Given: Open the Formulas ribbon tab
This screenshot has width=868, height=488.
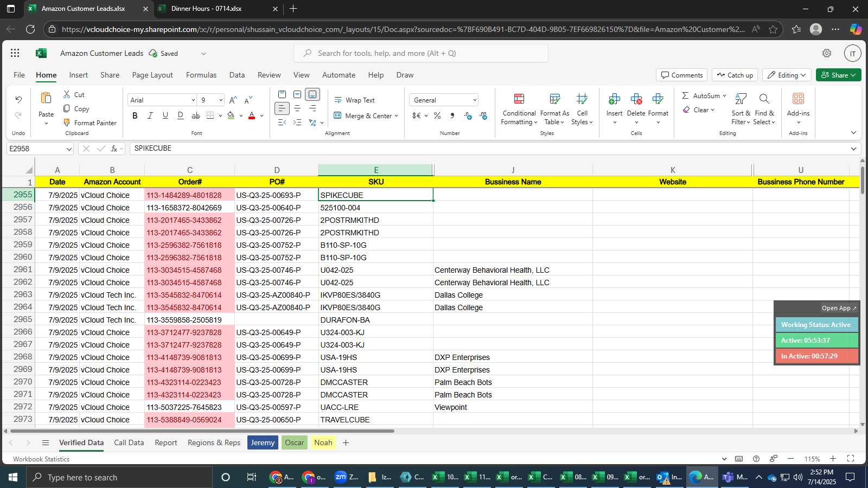Looking at the screenshot, I should (x=201, y=75).
